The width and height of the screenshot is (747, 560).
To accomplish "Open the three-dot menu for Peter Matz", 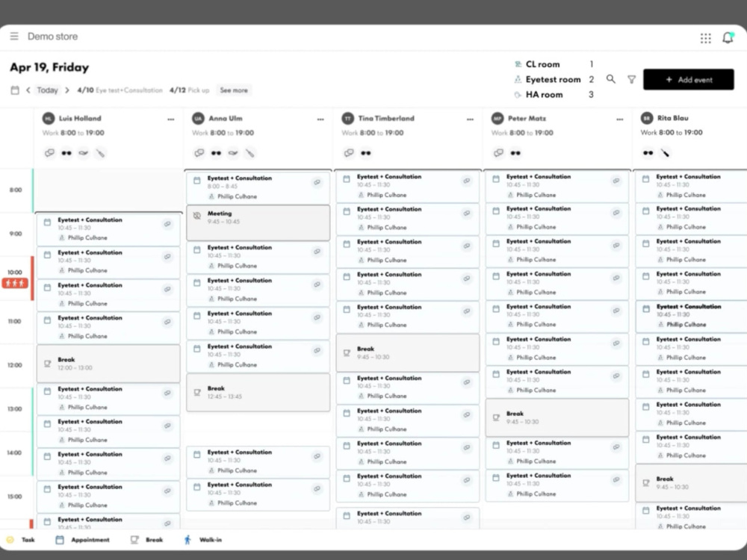I will tap(619, 119).
